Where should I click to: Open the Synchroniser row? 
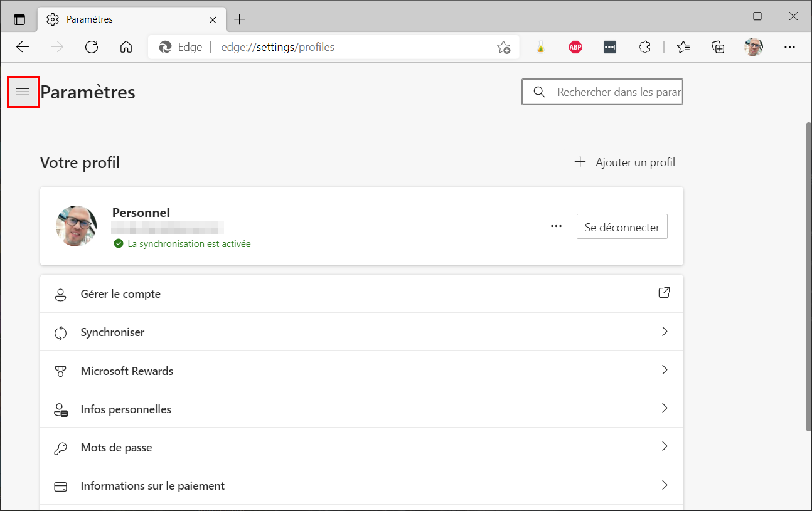(361, 332)
